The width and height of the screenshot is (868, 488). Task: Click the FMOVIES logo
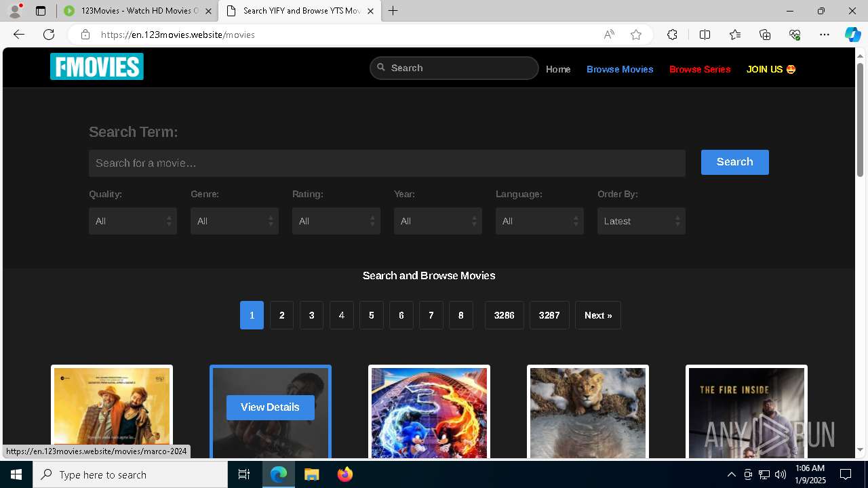pyautogui.click(x=97, y=66)
